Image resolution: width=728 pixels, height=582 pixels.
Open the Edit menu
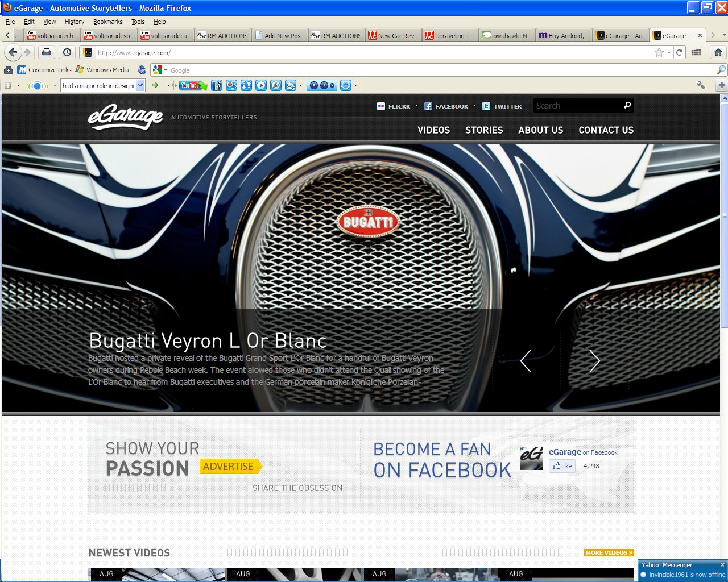click(29, 22)
